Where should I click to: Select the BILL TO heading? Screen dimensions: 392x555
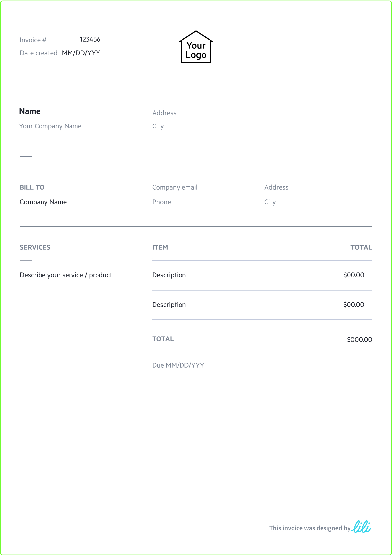(x=32, y=187)
